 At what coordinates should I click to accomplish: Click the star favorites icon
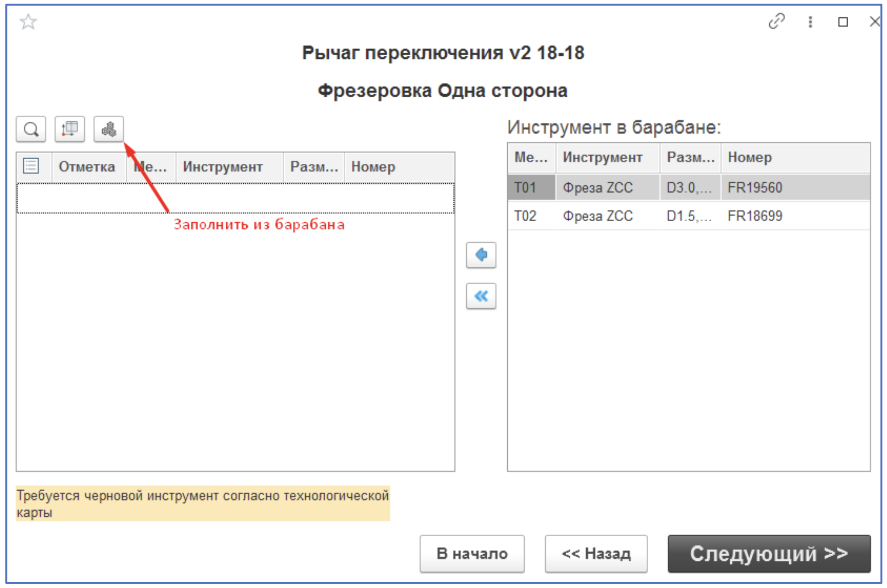(x=28, y=21)
